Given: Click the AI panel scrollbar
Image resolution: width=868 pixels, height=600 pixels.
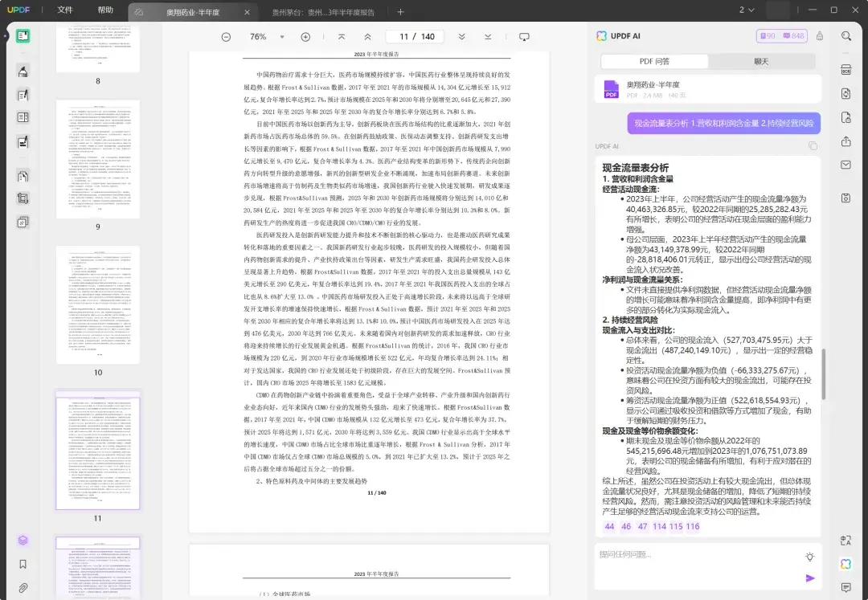Looking at the screenshot, I should [x=823, y=373].
